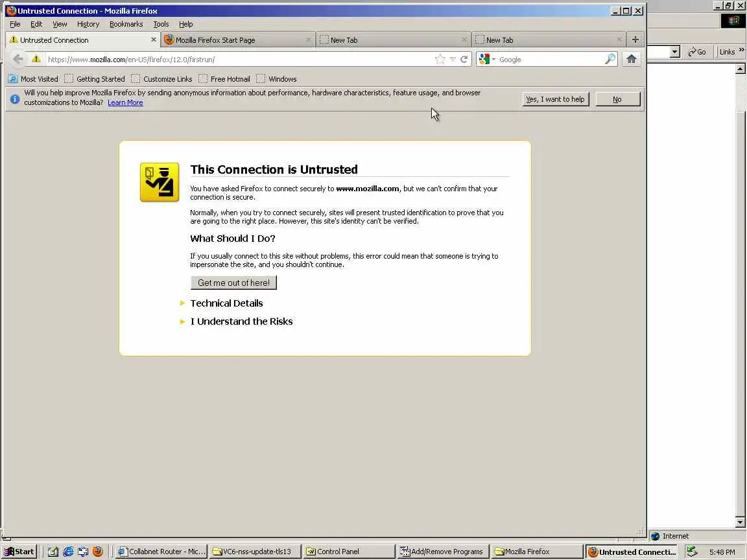Close the Untrusted Connection tab
Viewport: 747px width, 560px height.
click(x=154, y=40)
